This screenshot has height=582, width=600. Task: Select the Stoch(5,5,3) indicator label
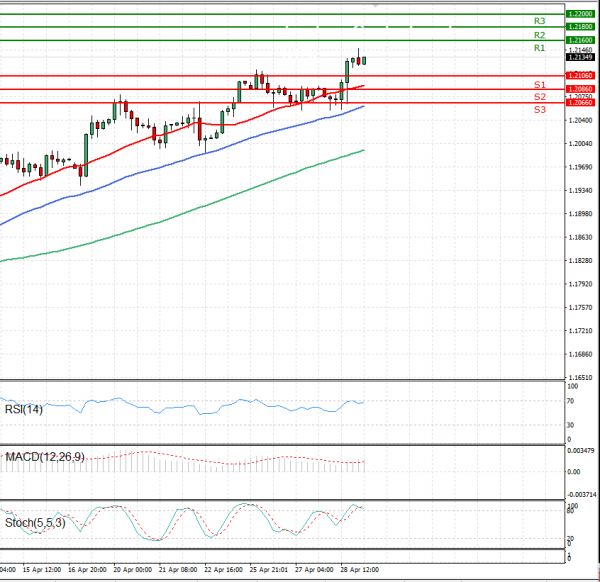coord(35,521)
